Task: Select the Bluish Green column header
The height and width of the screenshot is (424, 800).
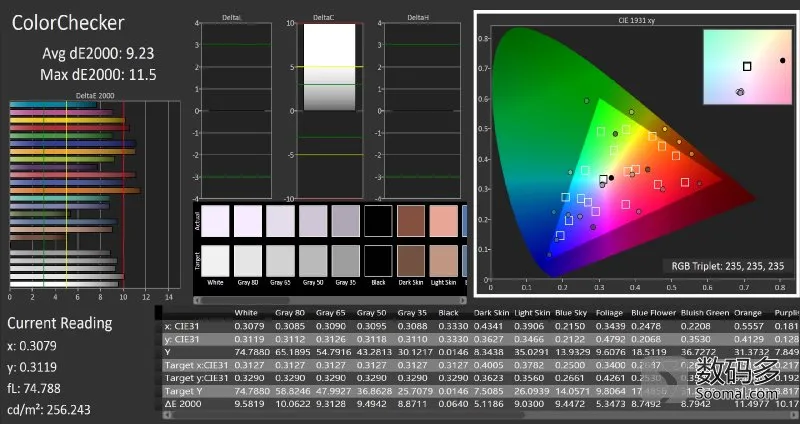Action: [x=705, y=313]
